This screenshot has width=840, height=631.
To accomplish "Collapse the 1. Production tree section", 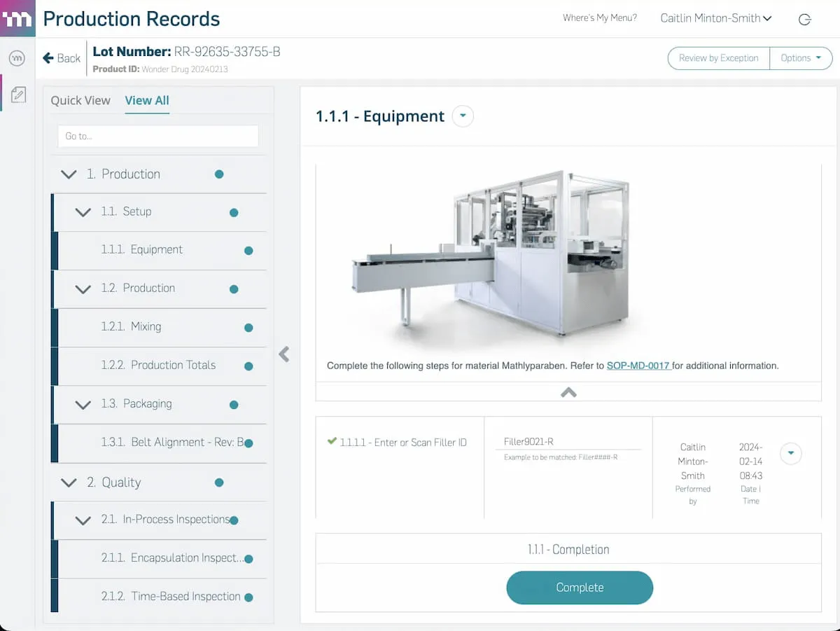I will click(69, 174).
